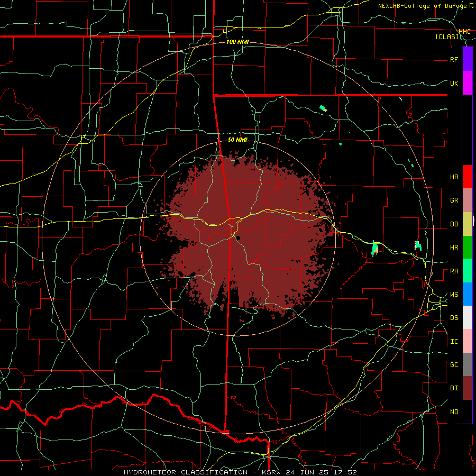The width and height of the screenshot is (476, 476).
Task: Click the RA legend label
Action: point(454,271)
